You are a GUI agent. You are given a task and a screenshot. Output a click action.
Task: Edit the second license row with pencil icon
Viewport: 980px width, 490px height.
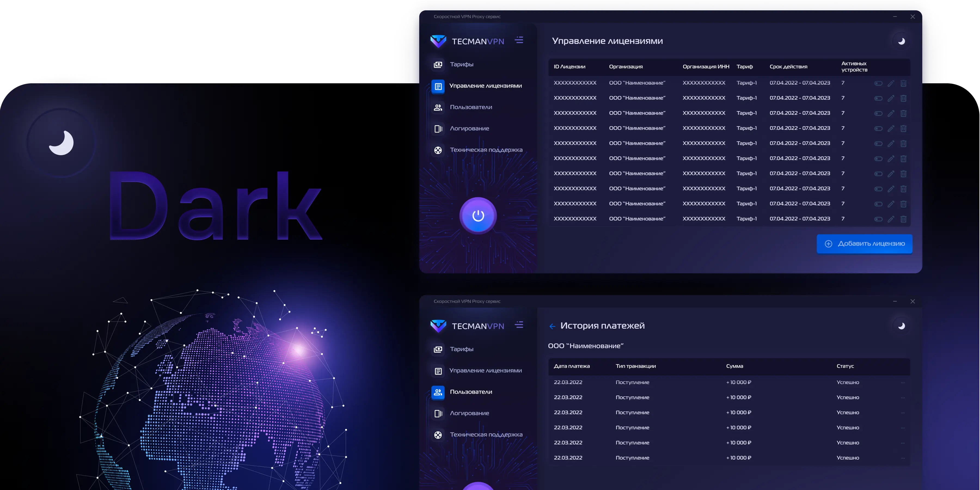coord(891,98)
